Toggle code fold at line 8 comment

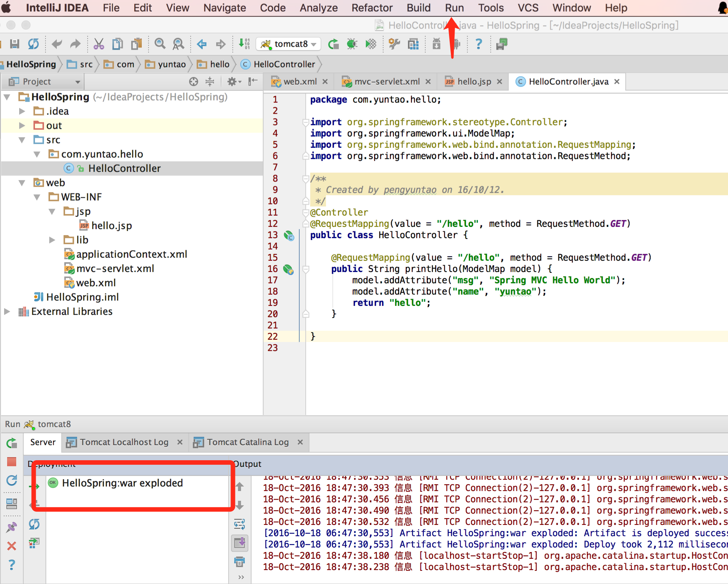tap(306, 179)
